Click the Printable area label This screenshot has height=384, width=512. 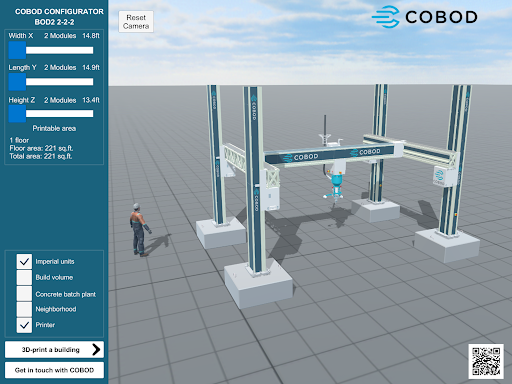coord(54,128)
